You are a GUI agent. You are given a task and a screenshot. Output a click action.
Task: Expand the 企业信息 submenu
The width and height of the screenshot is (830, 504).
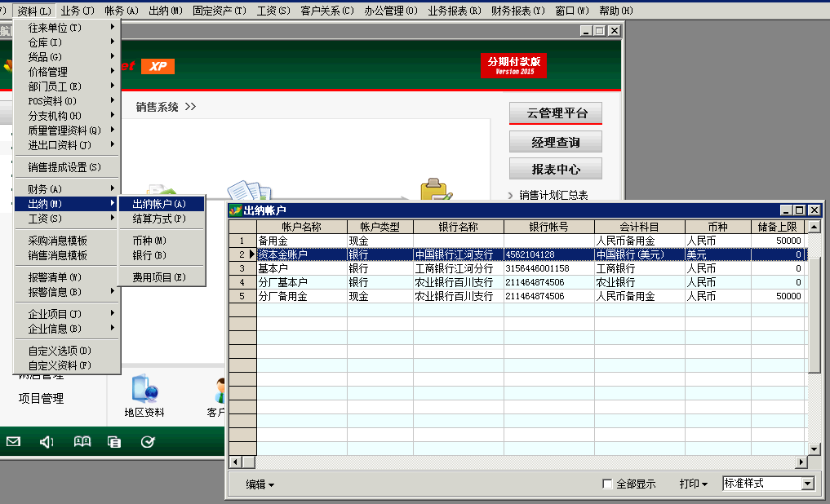(67, 329)
